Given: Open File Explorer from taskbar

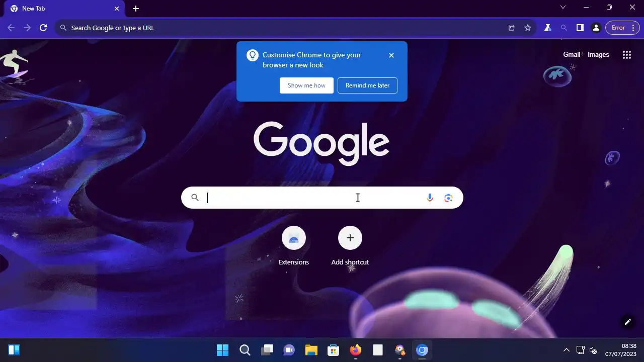Looking at the screenshot, I should (x=311, y=350).
